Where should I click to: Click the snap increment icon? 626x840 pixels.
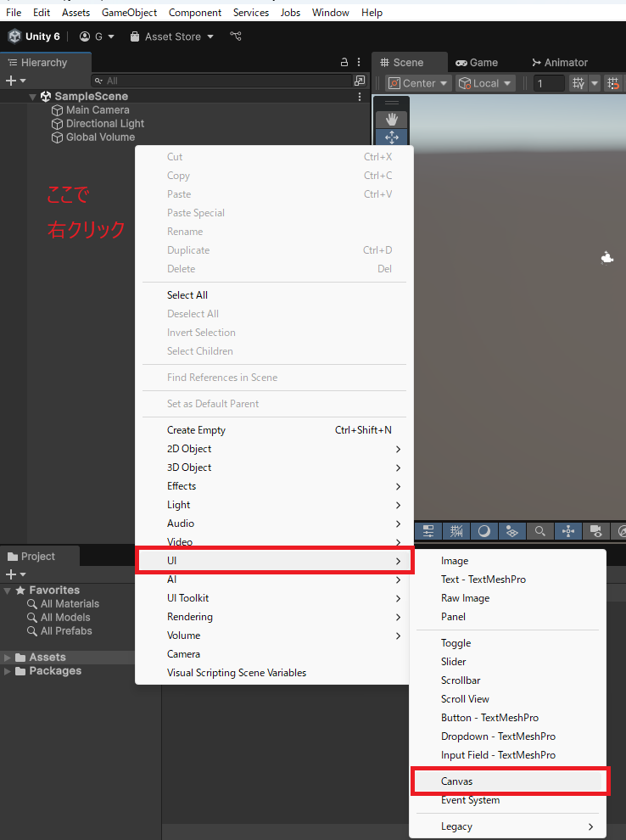(x=613, y=83)
